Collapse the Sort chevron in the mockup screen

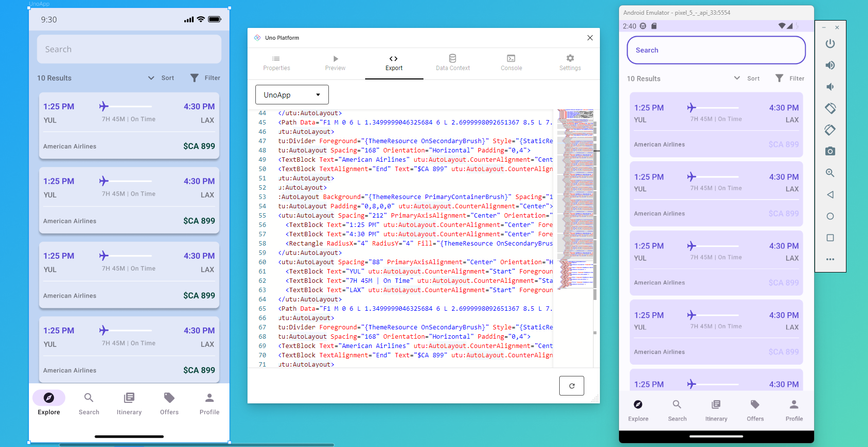(x=151, y=77)
